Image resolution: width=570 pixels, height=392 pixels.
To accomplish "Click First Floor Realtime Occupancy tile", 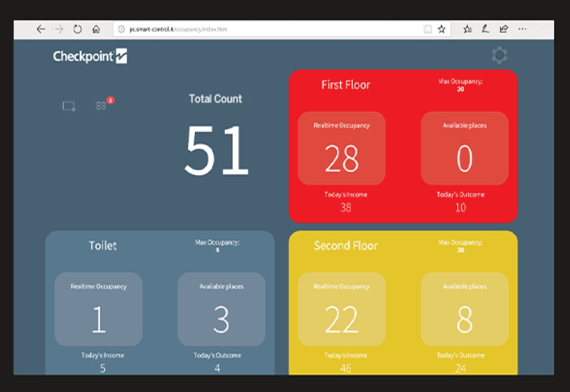I will pyautogui.click(x=341, y=148).
